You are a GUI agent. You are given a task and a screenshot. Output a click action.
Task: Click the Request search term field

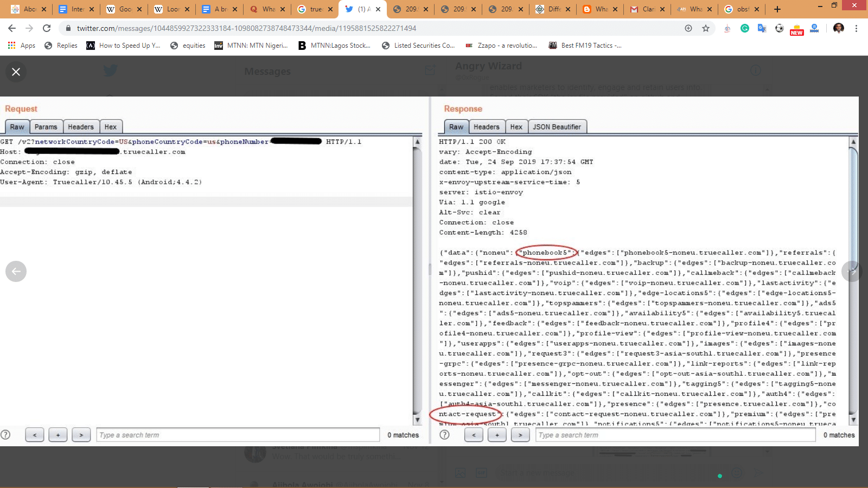pos(238,435)
